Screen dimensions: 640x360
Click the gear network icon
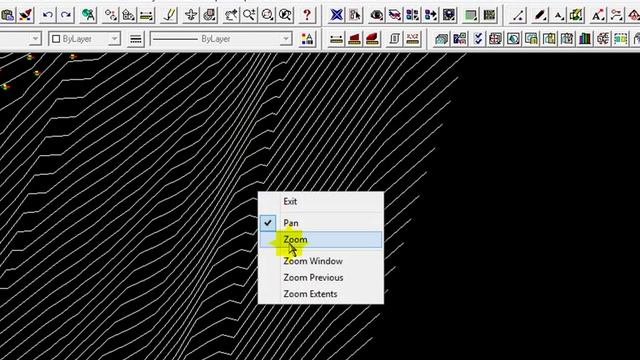[x=602, y=39]
